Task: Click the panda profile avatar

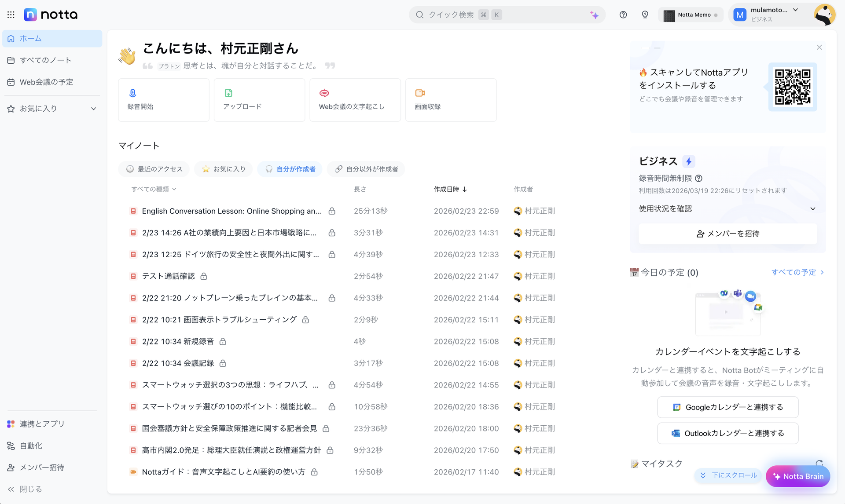Action: click(x=824, y=15)
